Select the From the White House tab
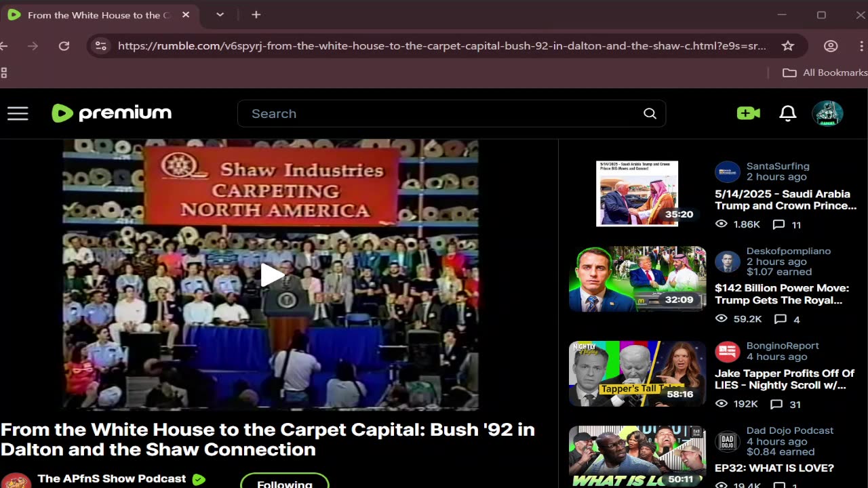Viewport: 868px width, 488px height. pyautogui.click(x=99, y=15)
